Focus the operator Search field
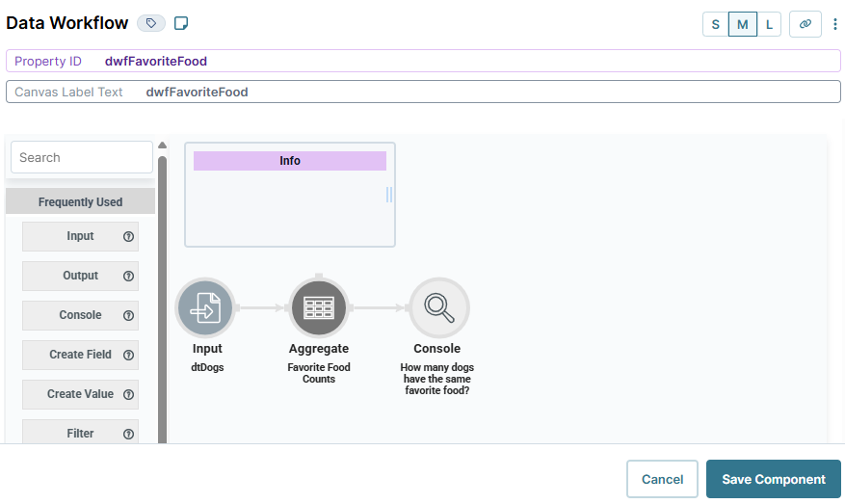Screen dimensions: 845x504 [x=82, y=157]
